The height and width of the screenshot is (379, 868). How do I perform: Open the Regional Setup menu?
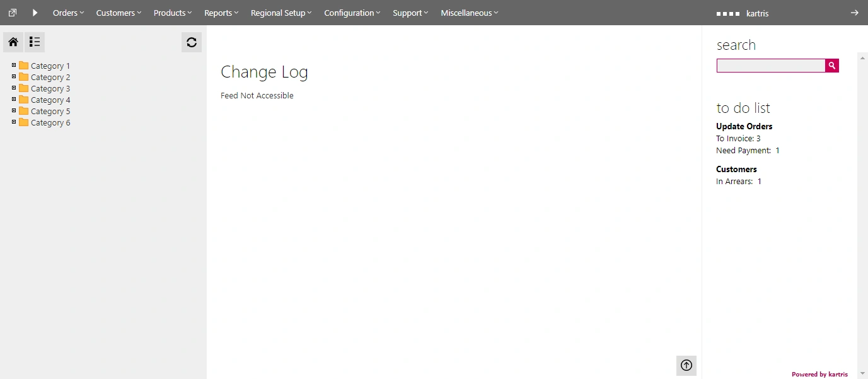[281, 13]
